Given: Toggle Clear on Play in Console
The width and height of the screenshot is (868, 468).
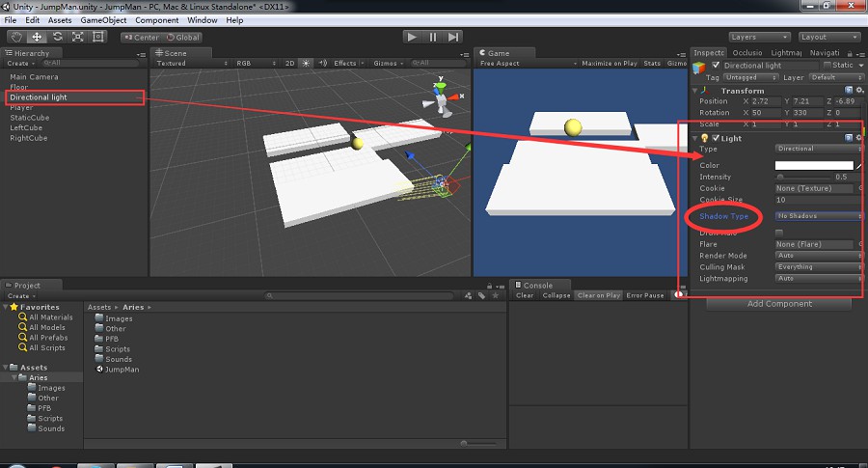Looking at the screenshot, I should [598, 295].
